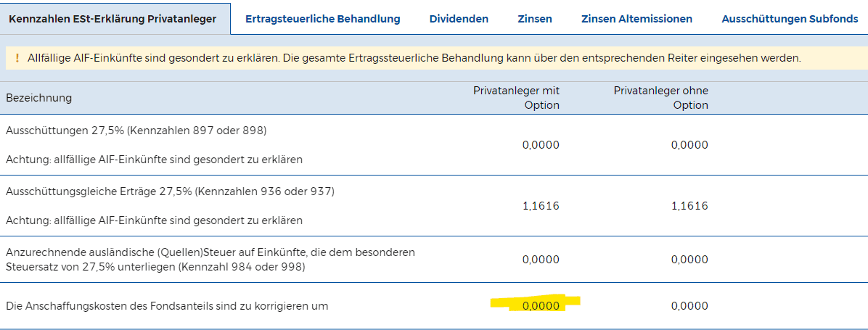868x330 pixels.
Task: Click the Bezeichnung column header
Action: pos(38,98)
